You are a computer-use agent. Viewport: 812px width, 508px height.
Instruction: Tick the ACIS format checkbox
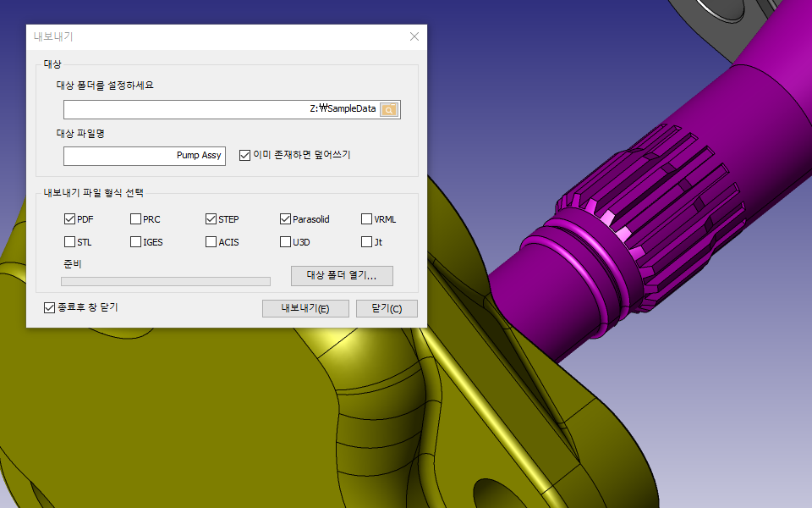tap(211, 242)
